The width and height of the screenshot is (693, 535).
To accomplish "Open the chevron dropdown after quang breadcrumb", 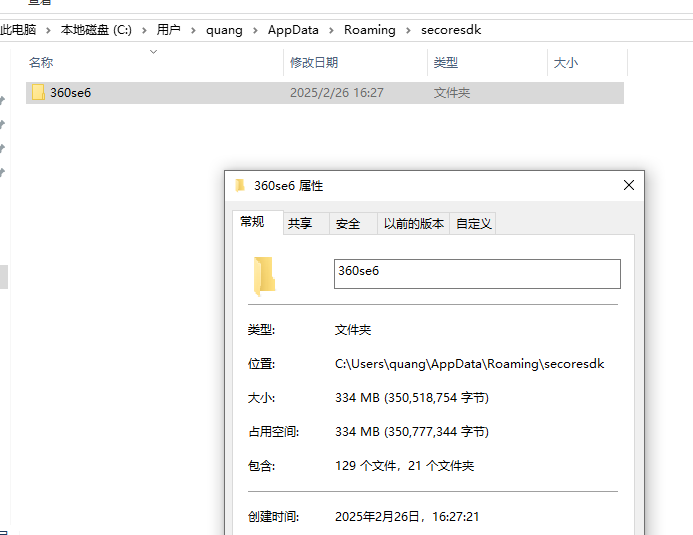I will pos(255,30).
